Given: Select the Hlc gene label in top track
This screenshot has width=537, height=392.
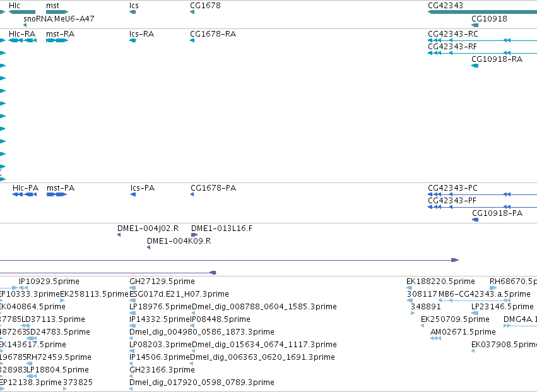Looking at the screenshot, I should tap(15, 6).
